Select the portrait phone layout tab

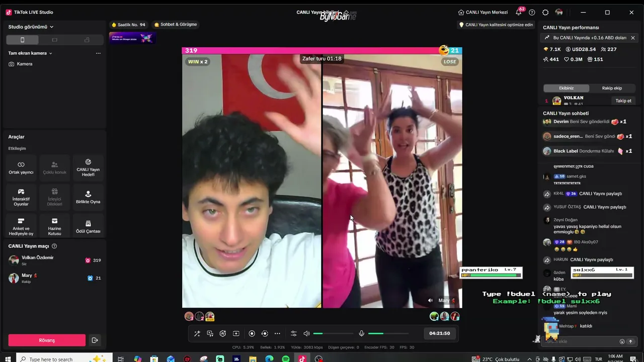click(x=22, y=40)
